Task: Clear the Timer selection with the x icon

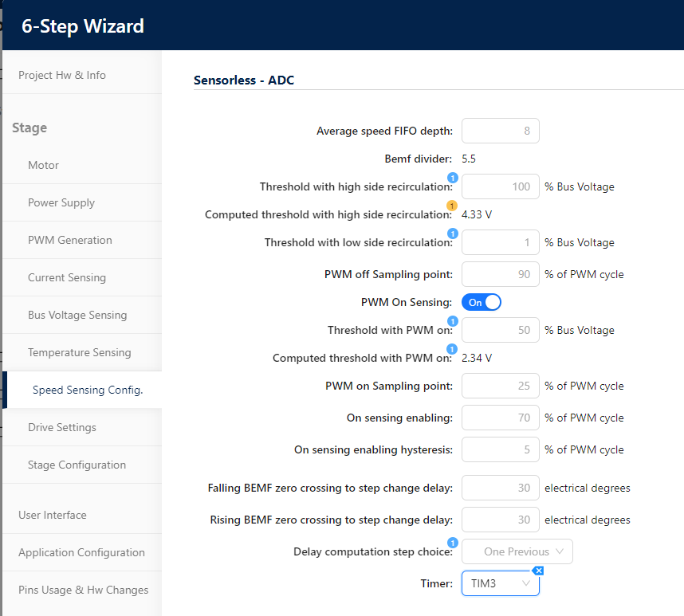Action: point(538,571)
